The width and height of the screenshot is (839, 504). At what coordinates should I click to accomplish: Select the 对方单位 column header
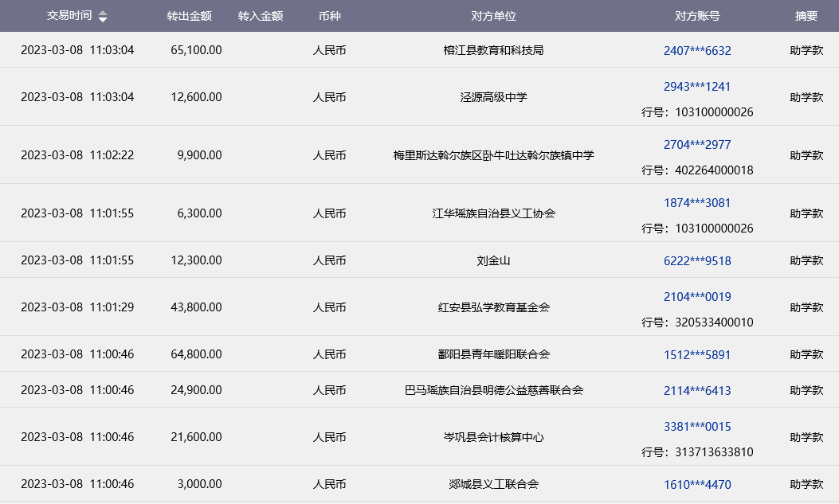493,16
